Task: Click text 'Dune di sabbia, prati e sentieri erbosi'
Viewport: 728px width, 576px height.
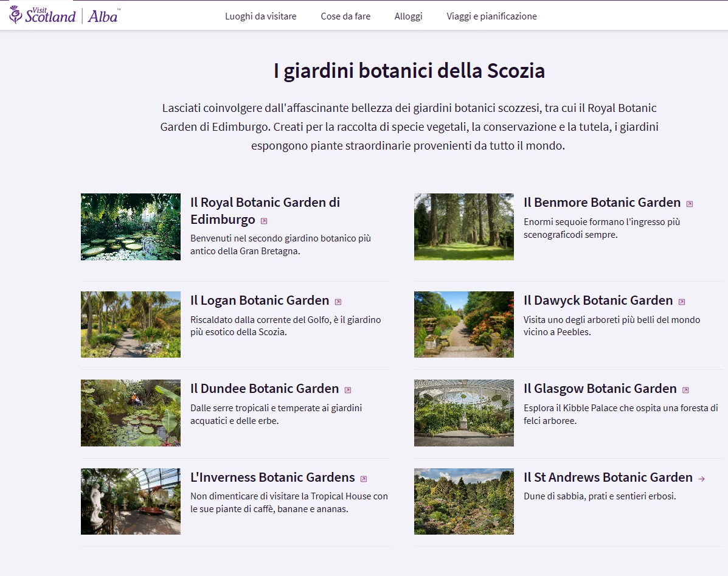Action: [600, 496]
